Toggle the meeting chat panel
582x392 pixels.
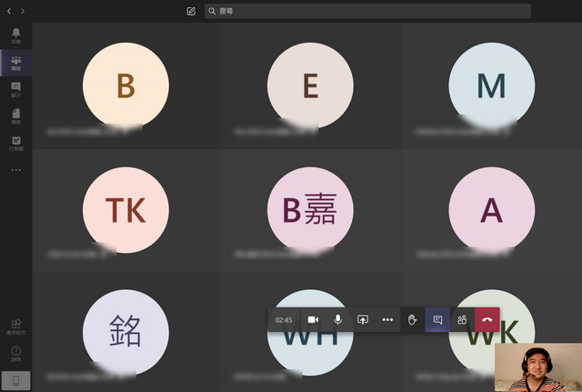[x=437, y=320]
